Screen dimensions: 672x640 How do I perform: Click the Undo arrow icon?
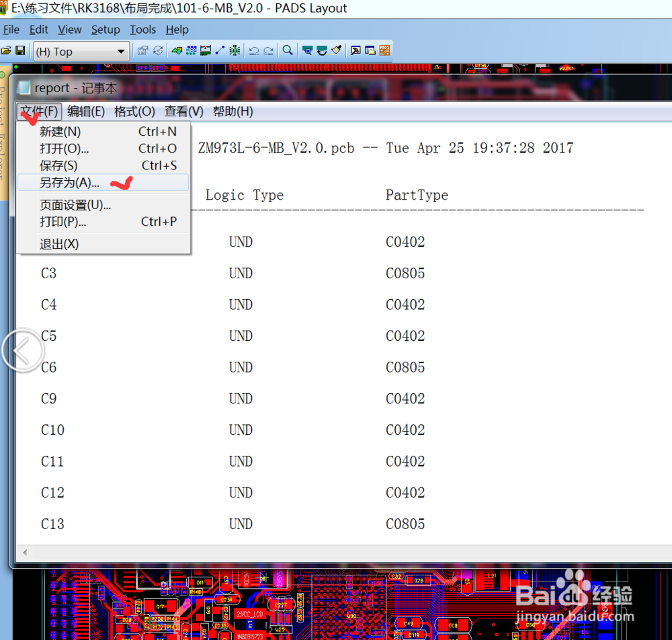pos(254,51)
